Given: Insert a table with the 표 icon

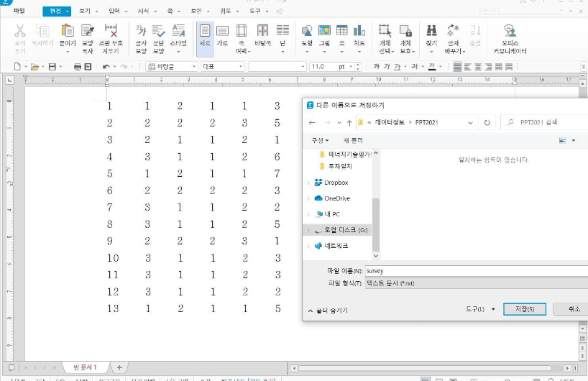Looking at the screenshot, I should [342, 37].
